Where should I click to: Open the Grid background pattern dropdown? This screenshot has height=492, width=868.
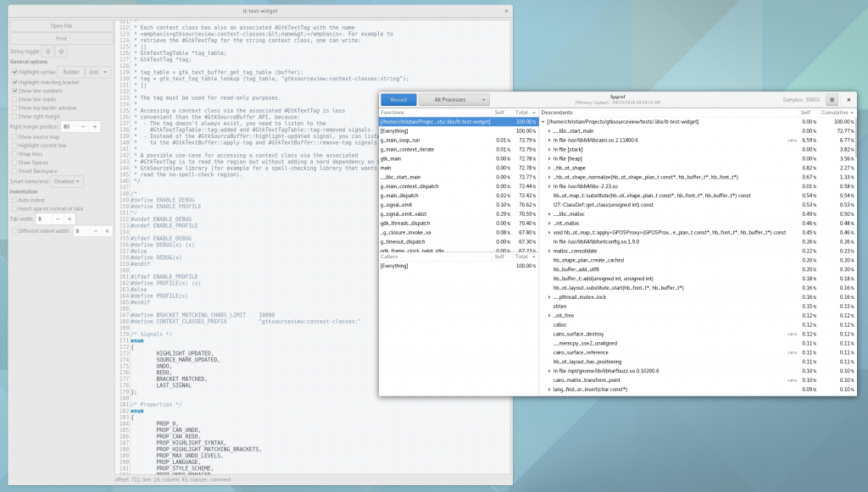pyautogui.click(x=98, y=72)
